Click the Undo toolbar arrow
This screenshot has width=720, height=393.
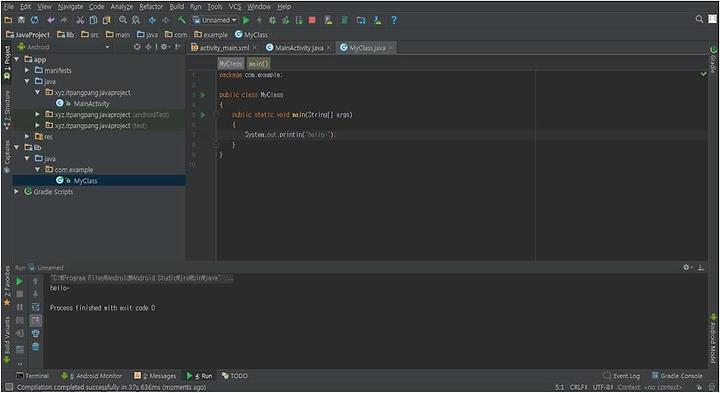(x=51, y=20)
